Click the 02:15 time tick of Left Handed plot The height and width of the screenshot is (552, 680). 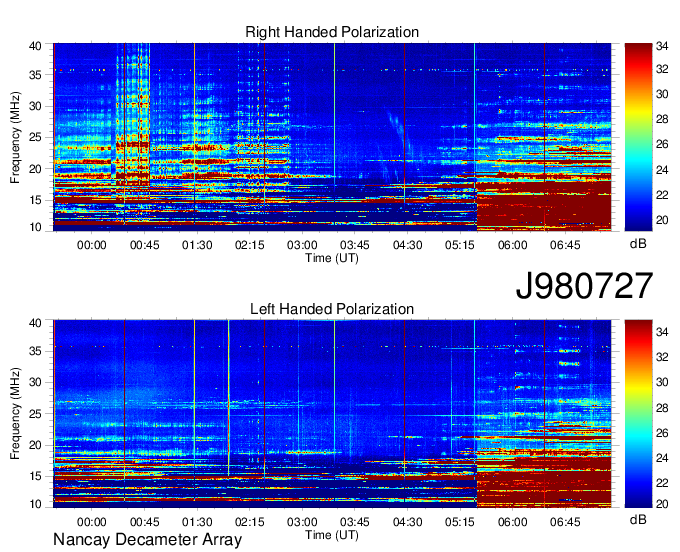click(250, 522)
